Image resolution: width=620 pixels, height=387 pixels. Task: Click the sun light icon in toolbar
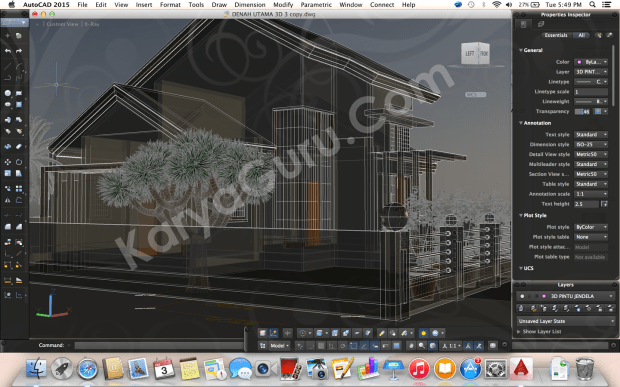pyautogui.click(x=423, y=333)
